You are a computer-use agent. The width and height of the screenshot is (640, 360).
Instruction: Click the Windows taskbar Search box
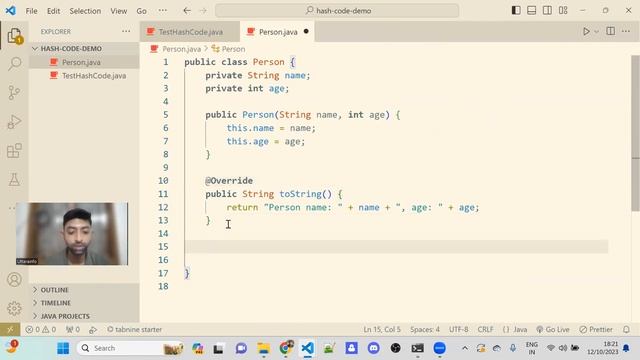(130, 348)
